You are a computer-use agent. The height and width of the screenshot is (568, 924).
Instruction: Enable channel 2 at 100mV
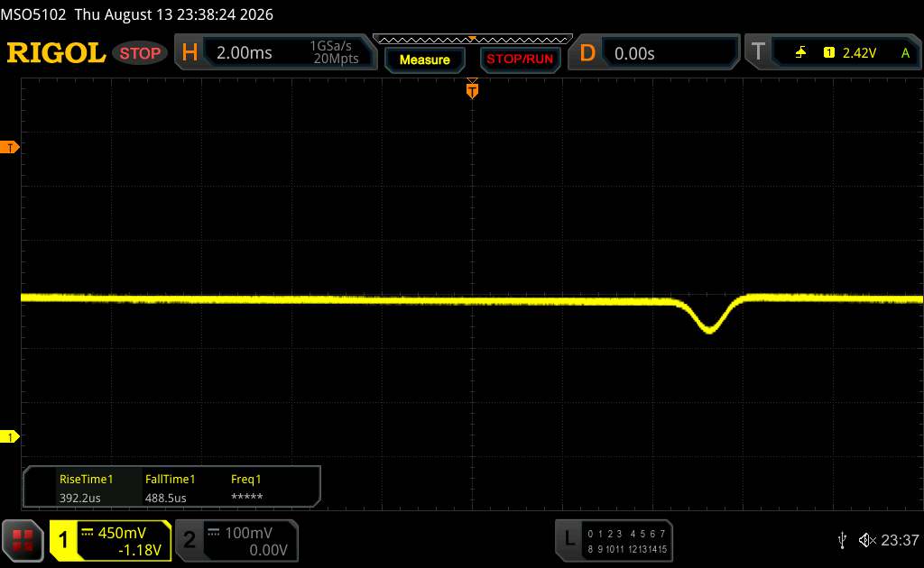pos(237,540)
